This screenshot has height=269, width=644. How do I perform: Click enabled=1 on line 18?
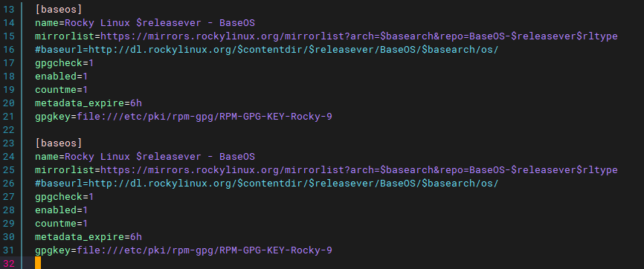click(x=61, y=77)
